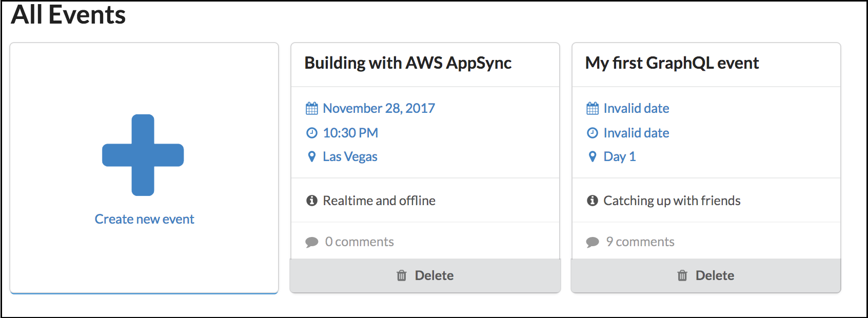Delete the My first GraphQL event
The width and height of the screenshot is (868, 318).
(x=706, y=276)
